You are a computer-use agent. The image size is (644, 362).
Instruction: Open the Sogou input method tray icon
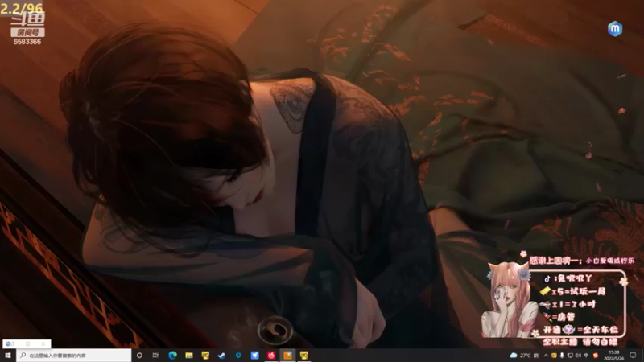point(596,356)
